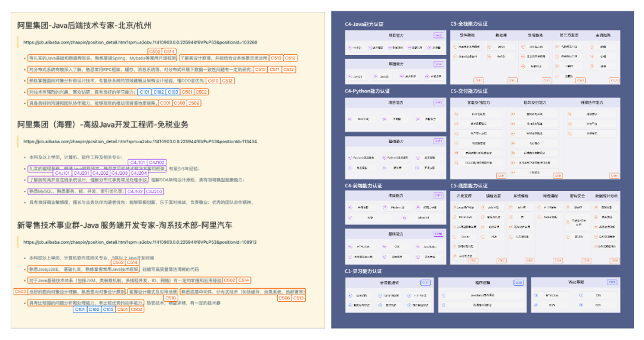Click highlighted text 对分布式系统有较深入了解
644x340 pixels.
point(140,69)
